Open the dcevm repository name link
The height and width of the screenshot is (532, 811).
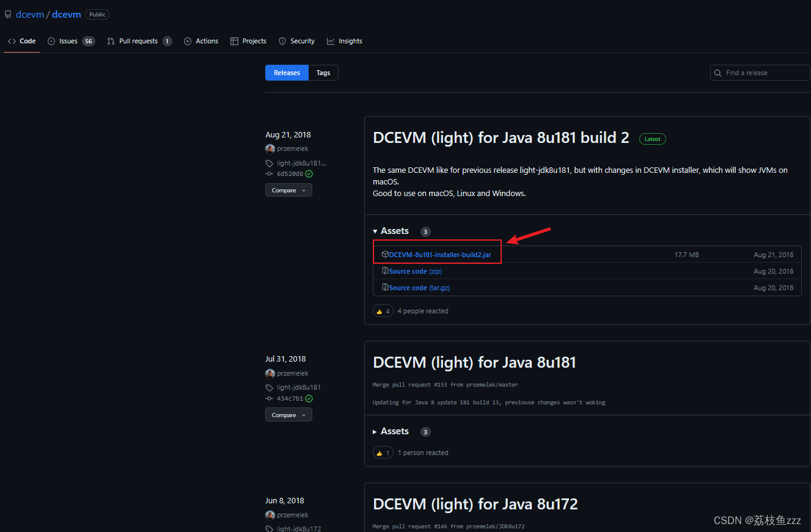pos(67,14)
